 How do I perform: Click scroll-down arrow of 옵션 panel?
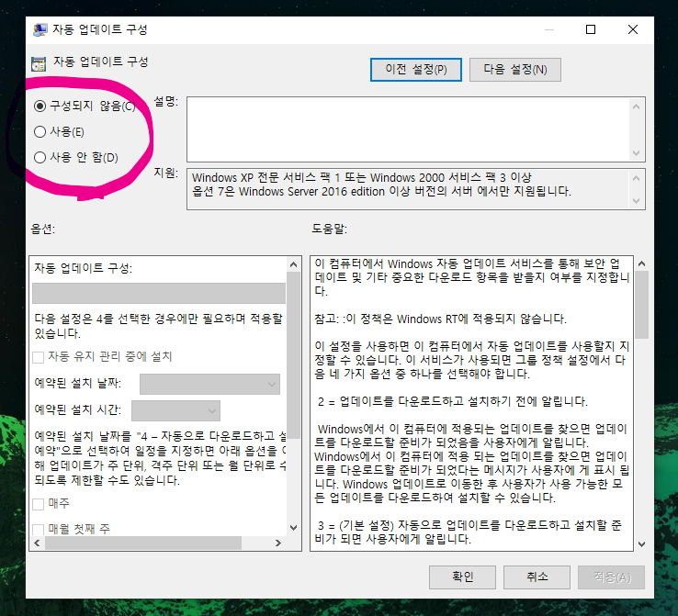click(294, 528)
